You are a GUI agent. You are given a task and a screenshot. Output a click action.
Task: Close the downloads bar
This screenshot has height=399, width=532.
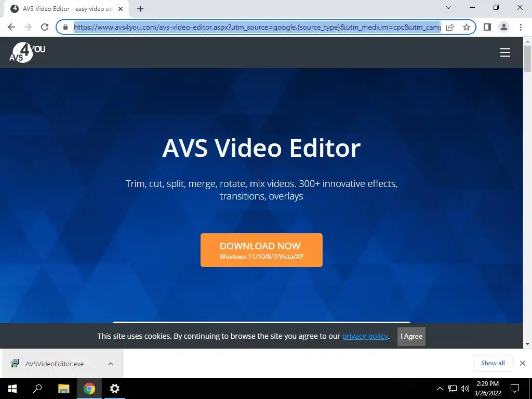[x=523, y=363]
